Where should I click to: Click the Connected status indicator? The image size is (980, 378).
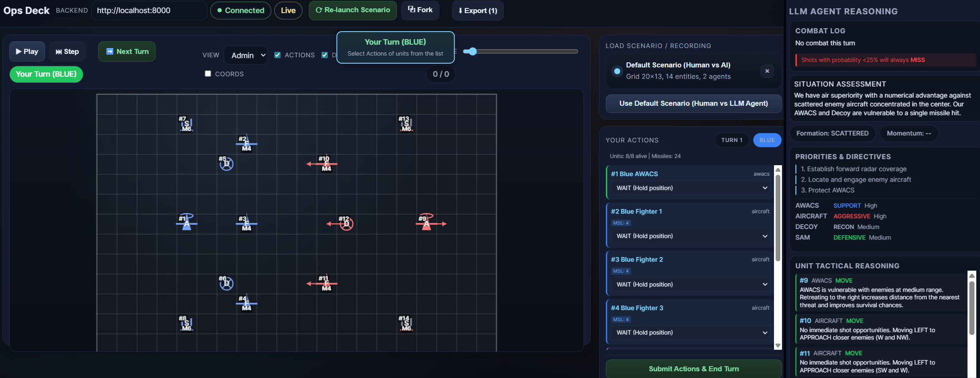[241, 11]
